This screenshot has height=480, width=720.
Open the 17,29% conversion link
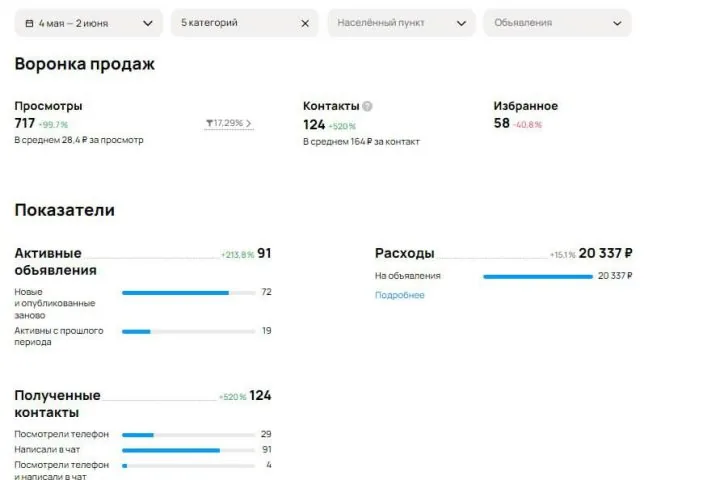click(229, 123)
